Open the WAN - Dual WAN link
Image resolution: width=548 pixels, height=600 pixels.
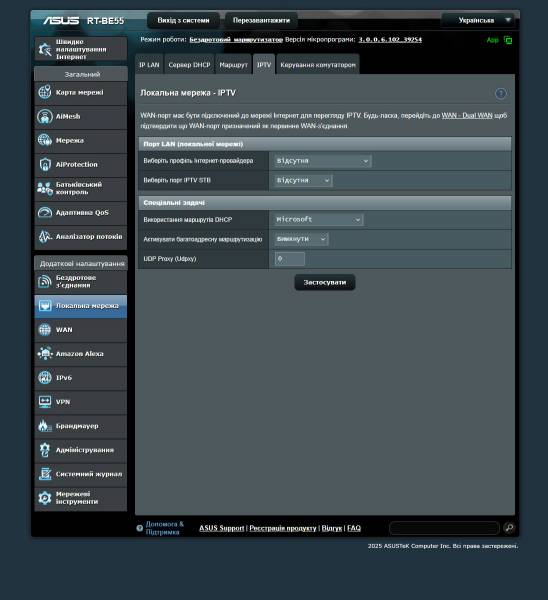467,115
